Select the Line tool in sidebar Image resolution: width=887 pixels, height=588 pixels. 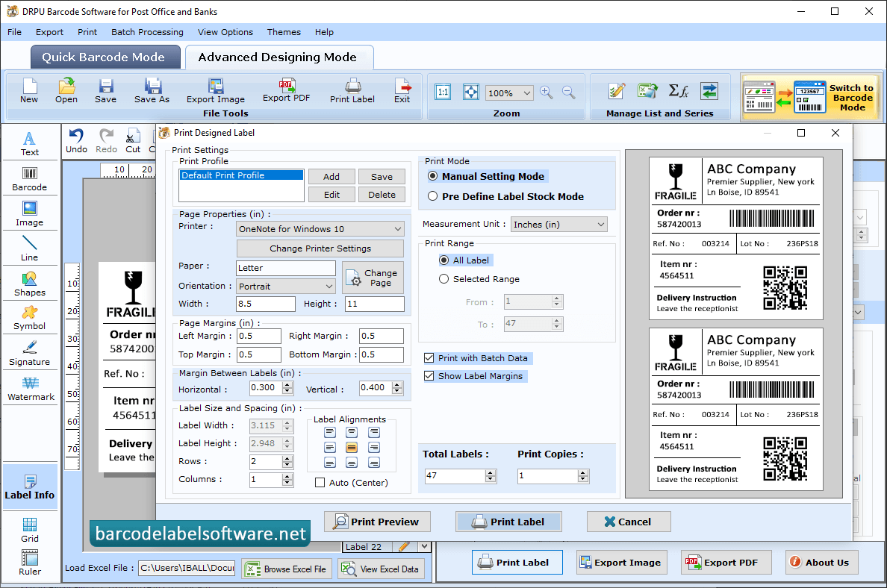(29, 248)
